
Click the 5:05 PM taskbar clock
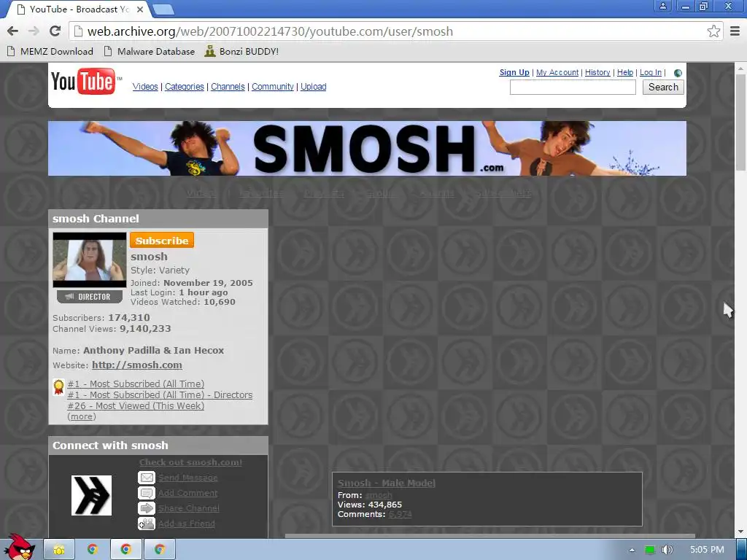point(707,550)
